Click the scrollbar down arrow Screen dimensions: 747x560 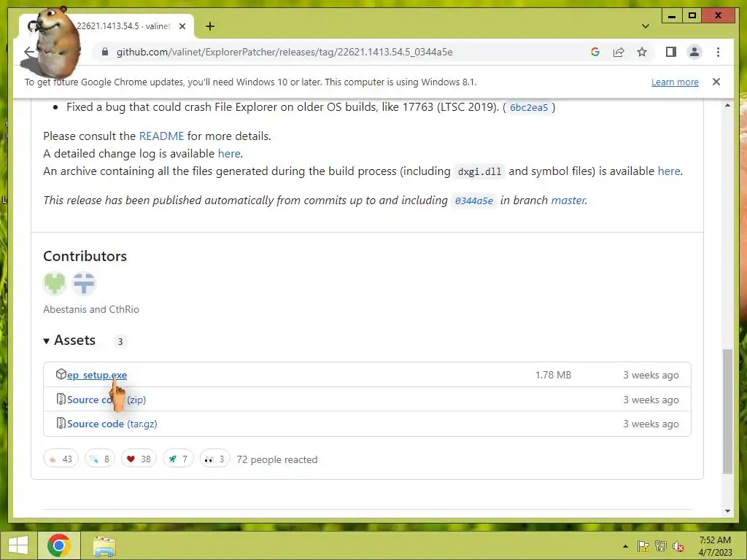point(727,511)
